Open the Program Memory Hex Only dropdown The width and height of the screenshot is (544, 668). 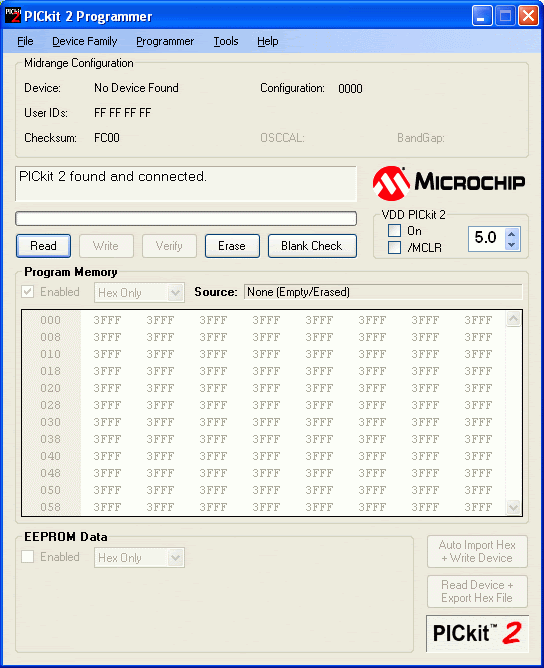pyautogui.click(x=139, y=293)
